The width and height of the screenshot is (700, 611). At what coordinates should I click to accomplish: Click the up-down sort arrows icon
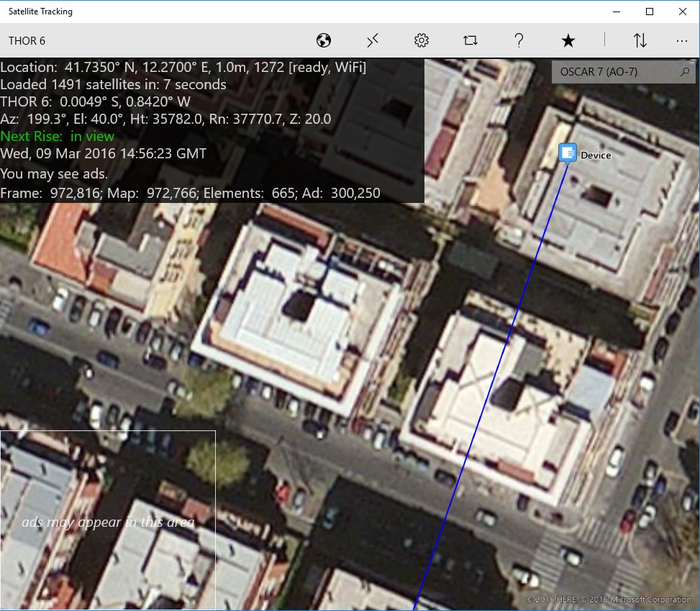pyautogui.click(x=640, y=40)
